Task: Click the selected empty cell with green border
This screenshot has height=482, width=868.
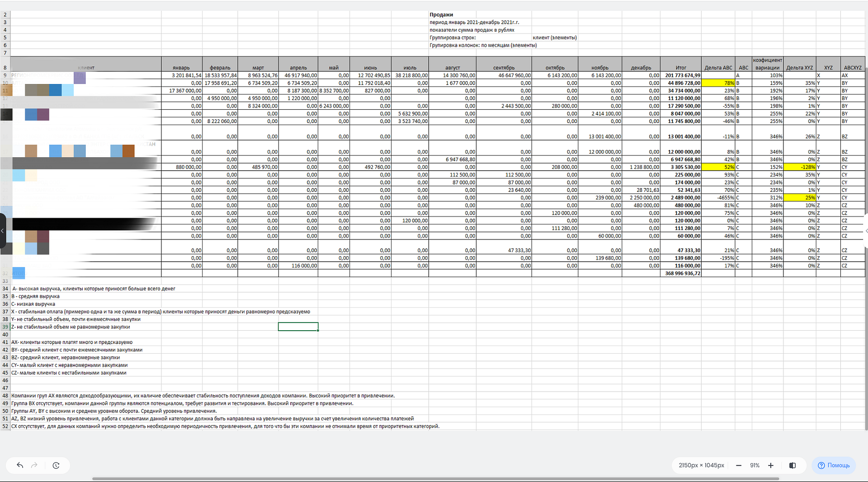Action: pos(298,327)
